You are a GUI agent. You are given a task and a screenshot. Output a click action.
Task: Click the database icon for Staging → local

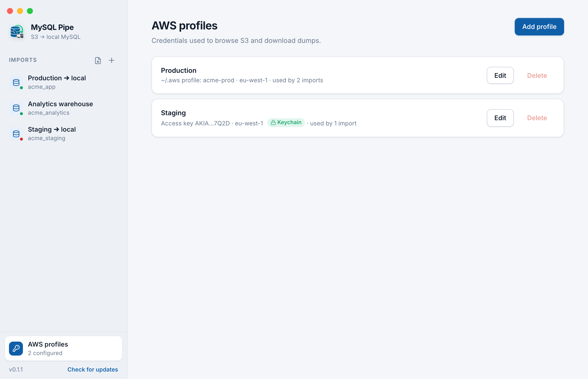coord(16,134)
